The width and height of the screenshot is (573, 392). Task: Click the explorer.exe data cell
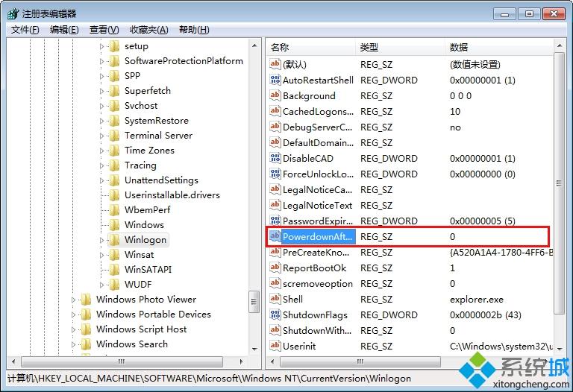tap(477, 300)
